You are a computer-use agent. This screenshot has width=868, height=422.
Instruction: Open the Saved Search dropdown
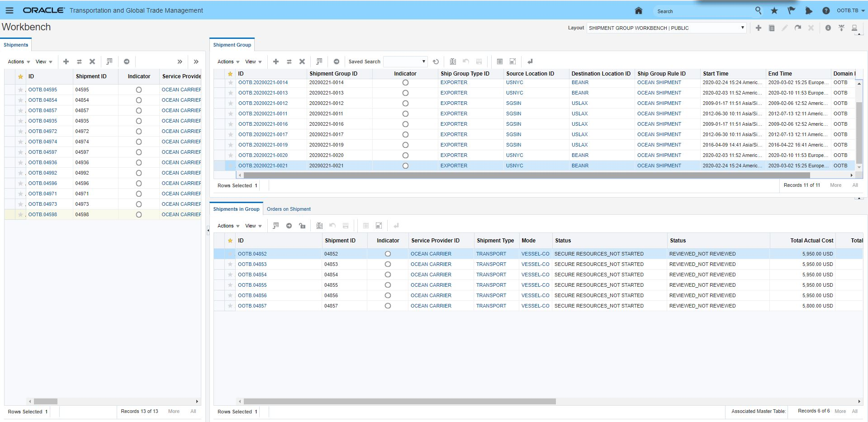click(405, 62)
